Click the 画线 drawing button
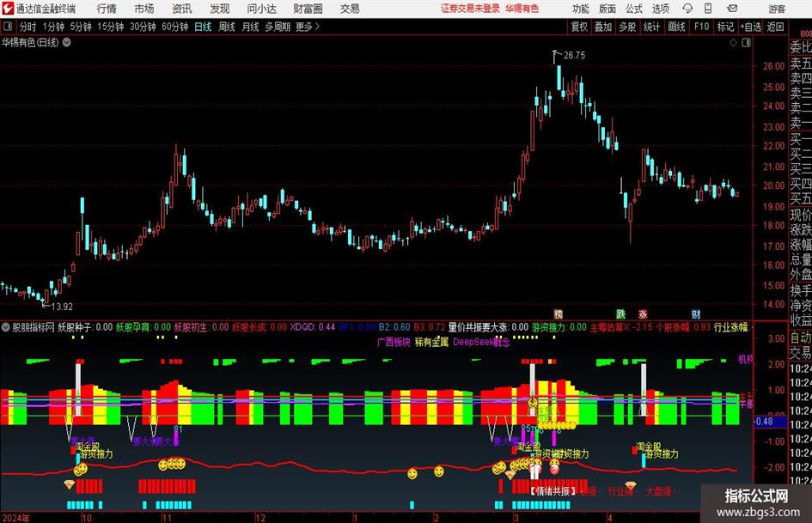The width and height of the screenshot is (812, 523). pos(676,27)
